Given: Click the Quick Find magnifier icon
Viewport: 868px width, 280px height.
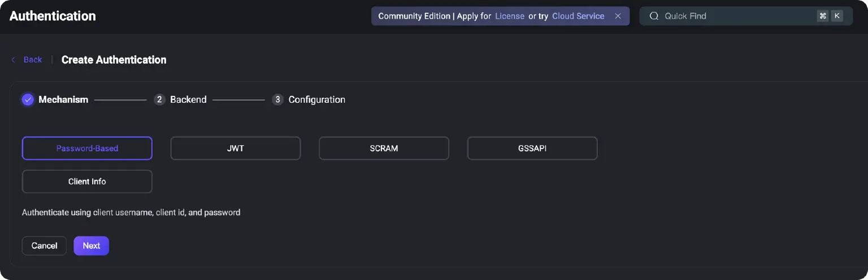Looking at the screenshot, I should coord(654,16).
